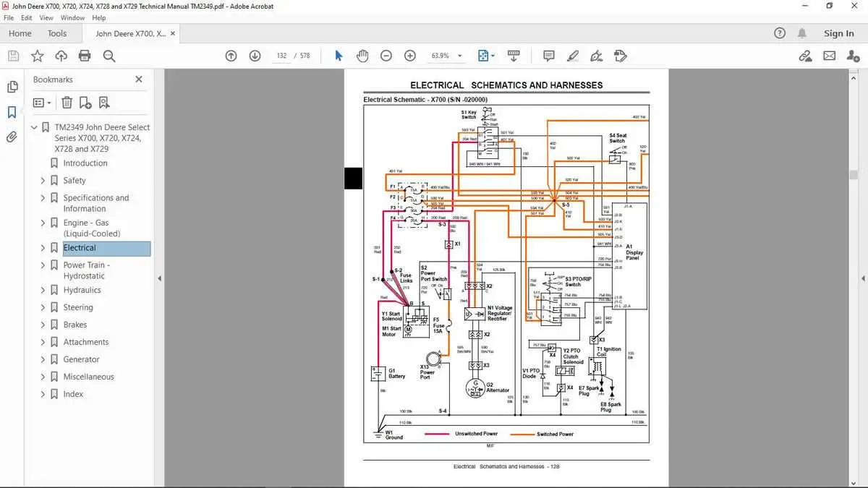Open bookmark options dropdown menu
The width and height of the screenshot is (868, 488).
43,103
